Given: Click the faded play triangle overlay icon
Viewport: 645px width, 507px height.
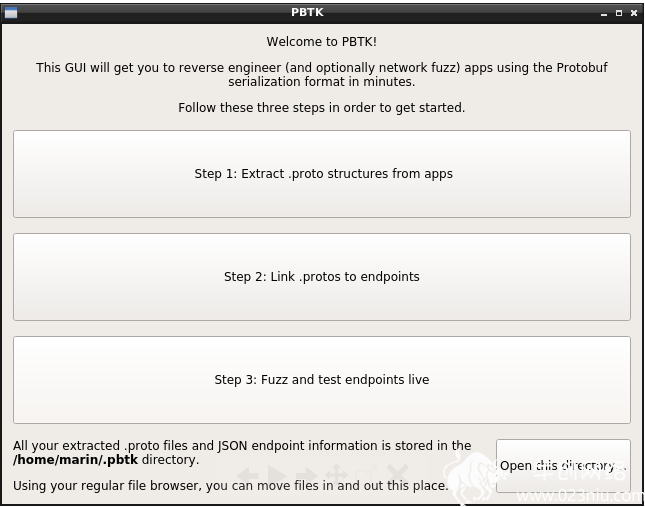Looking at the screenshot, I should point(277,476).
